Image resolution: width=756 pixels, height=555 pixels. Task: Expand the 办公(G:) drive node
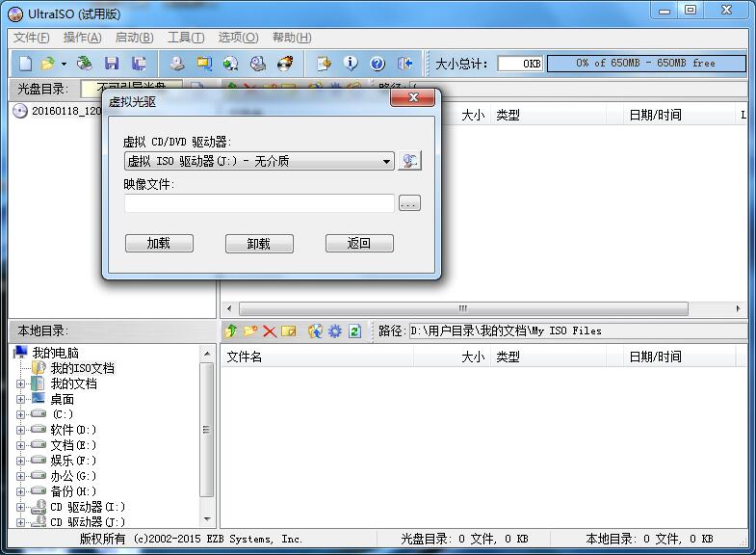[21, 476]
